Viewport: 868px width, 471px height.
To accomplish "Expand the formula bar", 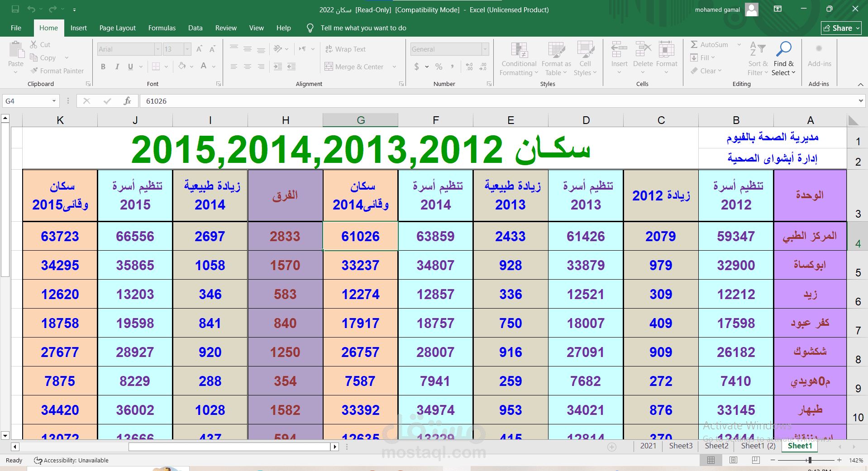I will tap(860, 101).
